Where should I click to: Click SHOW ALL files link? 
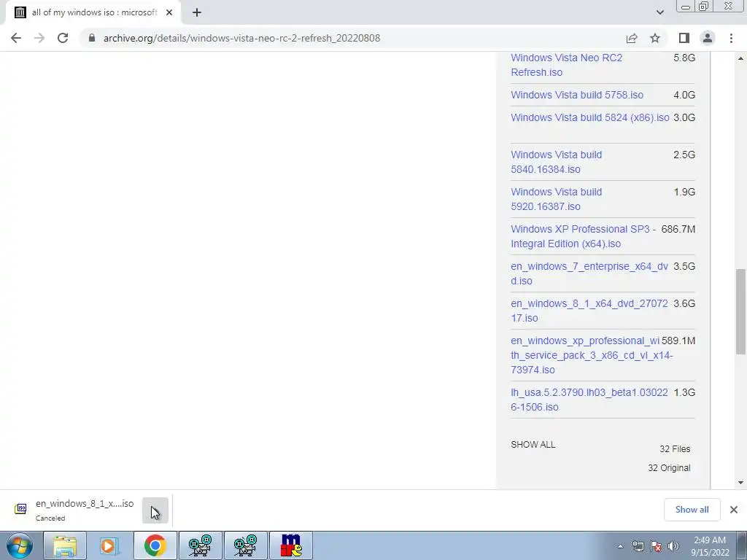click(533, 445)
